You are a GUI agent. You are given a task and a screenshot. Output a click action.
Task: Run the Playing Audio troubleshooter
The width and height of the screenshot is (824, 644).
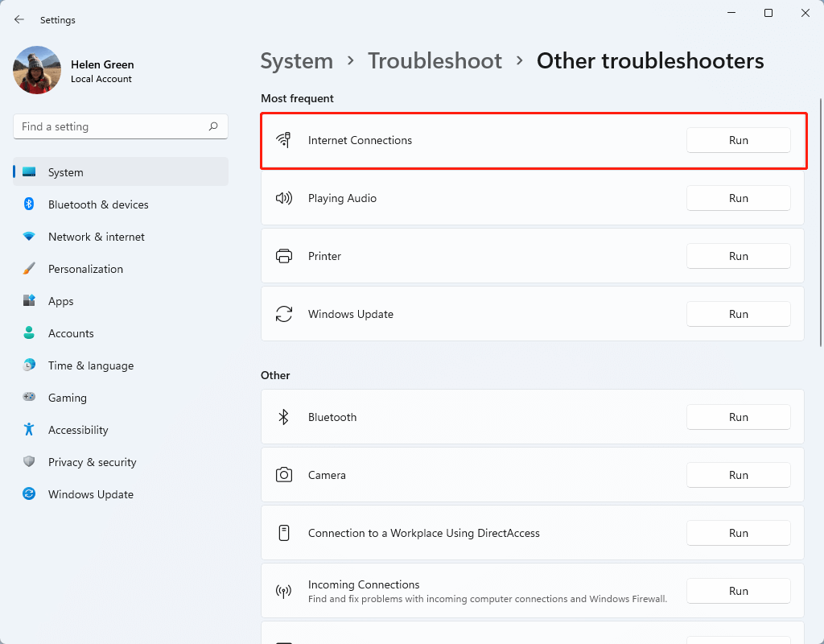[738, 198]
